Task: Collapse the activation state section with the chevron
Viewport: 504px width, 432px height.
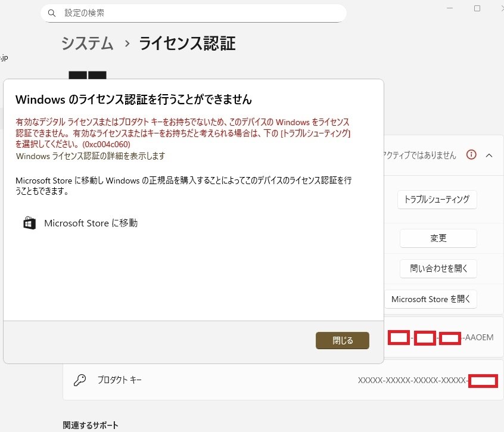Action: point(490,154)
